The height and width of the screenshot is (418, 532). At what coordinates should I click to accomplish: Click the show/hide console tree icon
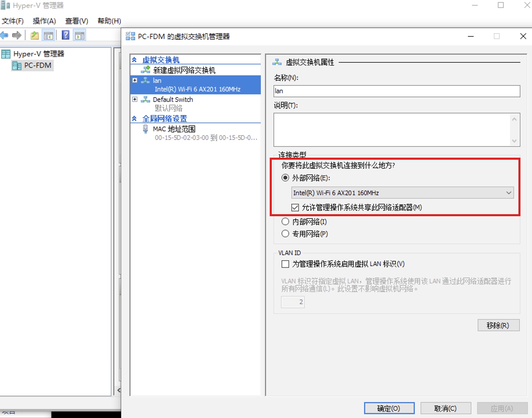[48, 36]
